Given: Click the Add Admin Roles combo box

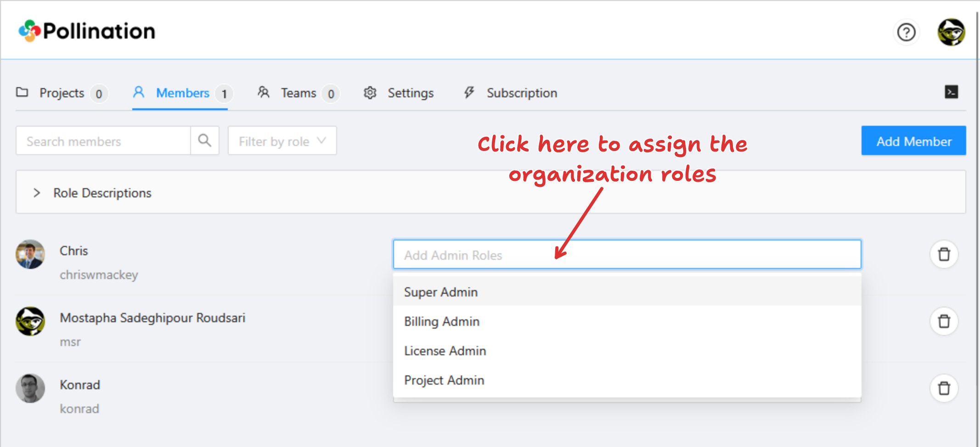Looking at the screenshot, I should point(626,255).
